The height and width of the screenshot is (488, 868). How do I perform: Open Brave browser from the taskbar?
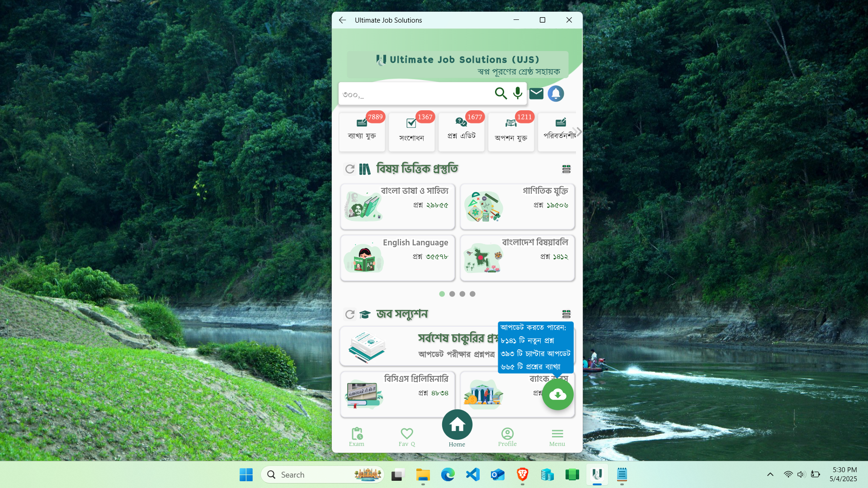pos(523,474)
